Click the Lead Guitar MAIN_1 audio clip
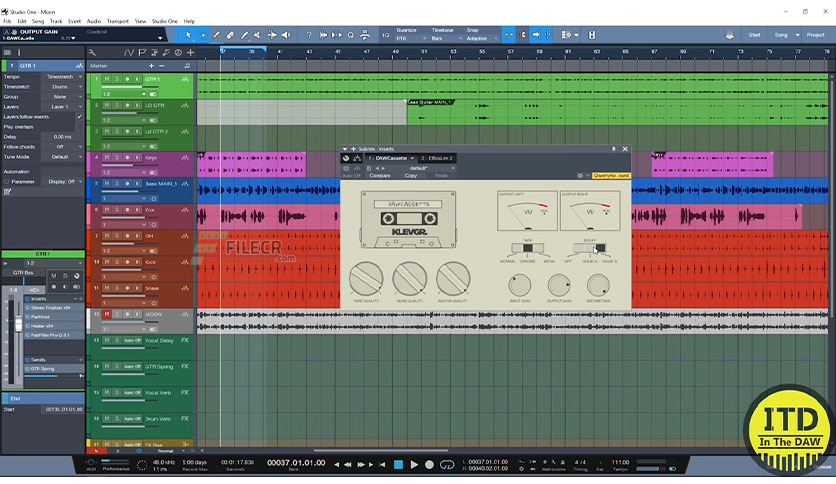This screenshot has width=836, height=484. coord(617,112)
